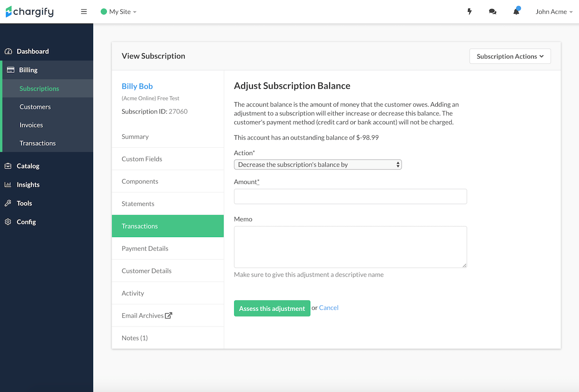This screenshot has height=392, width=579.
Task: Click the Tools wrench icon
Action: pyautogui.click(x=8, y=203)
